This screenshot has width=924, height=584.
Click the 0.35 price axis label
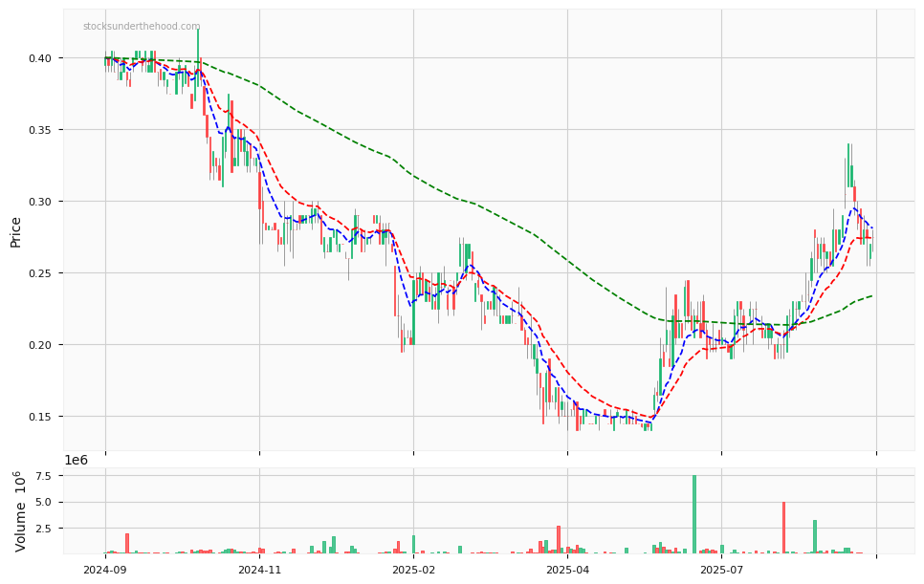click(39, 130)
